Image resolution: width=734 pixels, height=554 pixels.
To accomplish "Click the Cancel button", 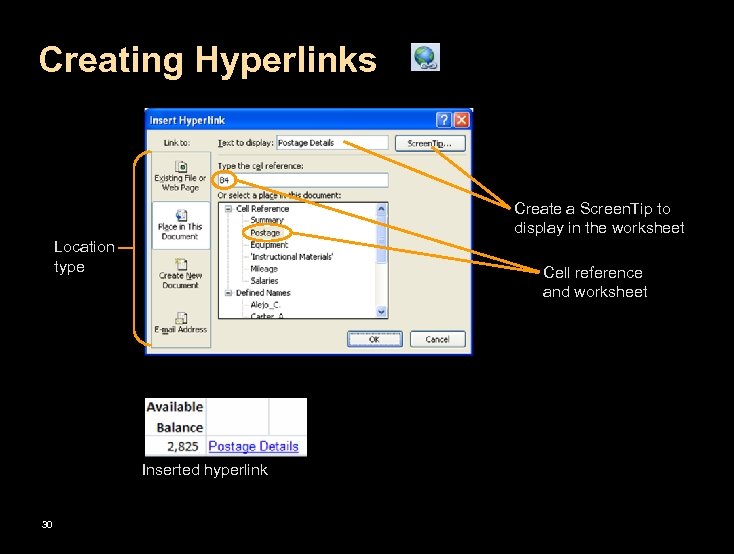I will (438, 339).
